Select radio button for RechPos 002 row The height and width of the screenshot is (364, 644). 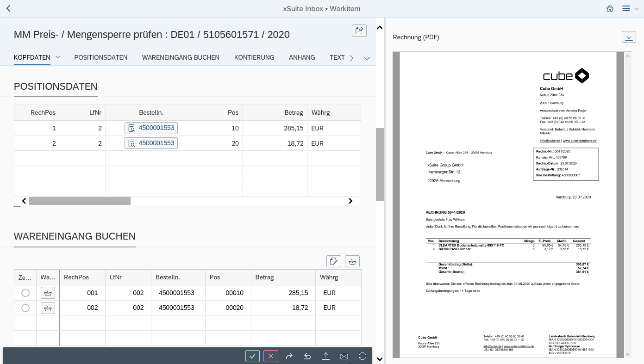pos(25,308)
